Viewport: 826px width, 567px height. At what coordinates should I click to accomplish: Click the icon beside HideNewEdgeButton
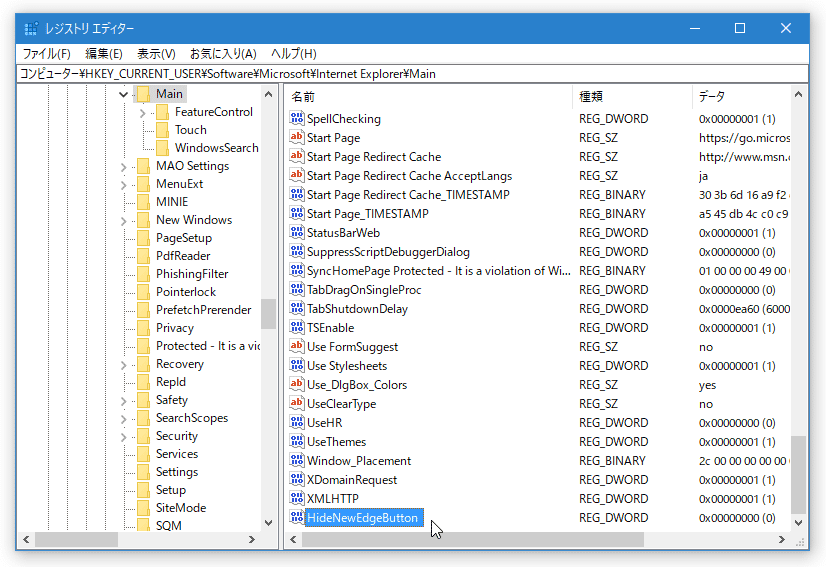tap(297, 516)
